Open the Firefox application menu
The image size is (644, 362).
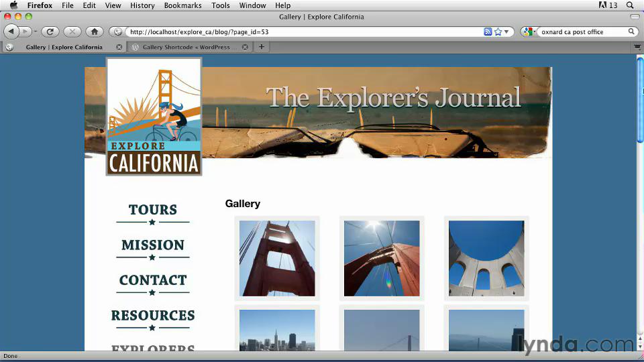point(40,5)
